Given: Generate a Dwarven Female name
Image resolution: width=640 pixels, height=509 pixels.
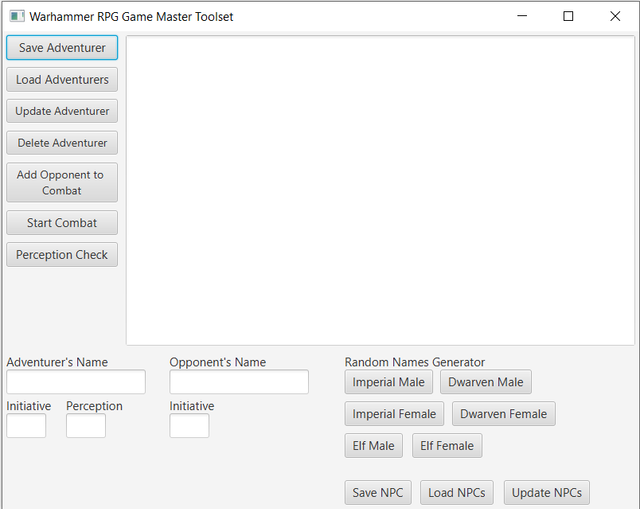Looking at the screenshot, I should (x=504, y=414).
